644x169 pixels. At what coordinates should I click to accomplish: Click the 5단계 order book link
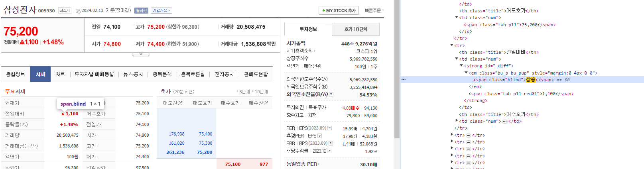[x=244, y=92]
